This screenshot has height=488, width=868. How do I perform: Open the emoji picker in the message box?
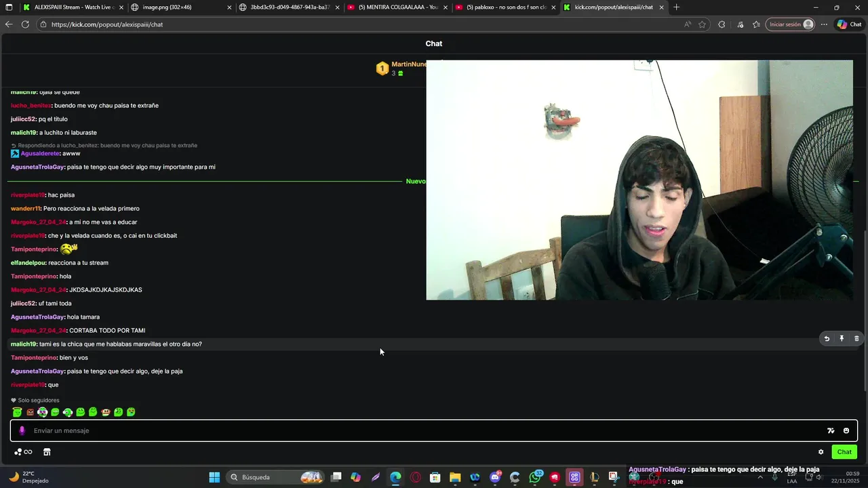coord(846,430)
